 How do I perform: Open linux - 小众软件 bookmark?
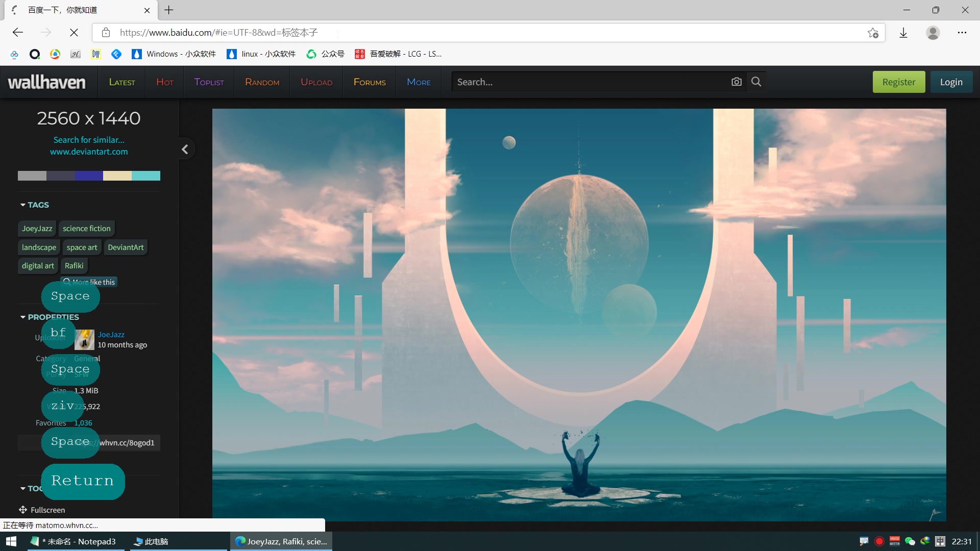[261, 54]
